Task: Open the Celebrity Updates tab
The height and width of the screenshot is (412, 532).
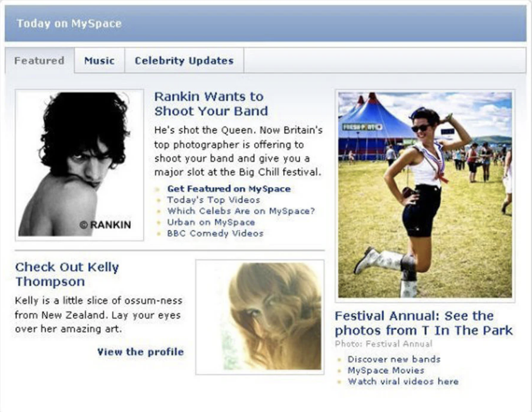Action: tap(184, 61)
